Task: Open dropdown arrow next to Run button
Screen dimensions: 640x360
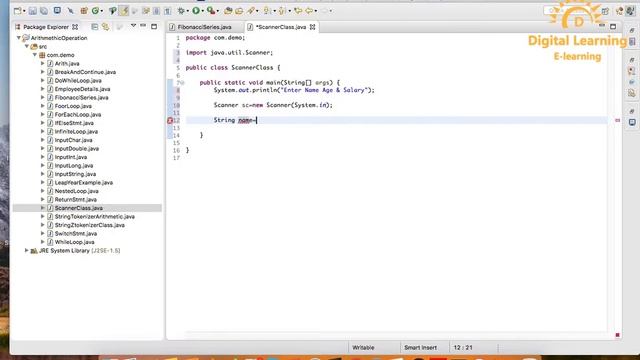Action: pos(202,11)
